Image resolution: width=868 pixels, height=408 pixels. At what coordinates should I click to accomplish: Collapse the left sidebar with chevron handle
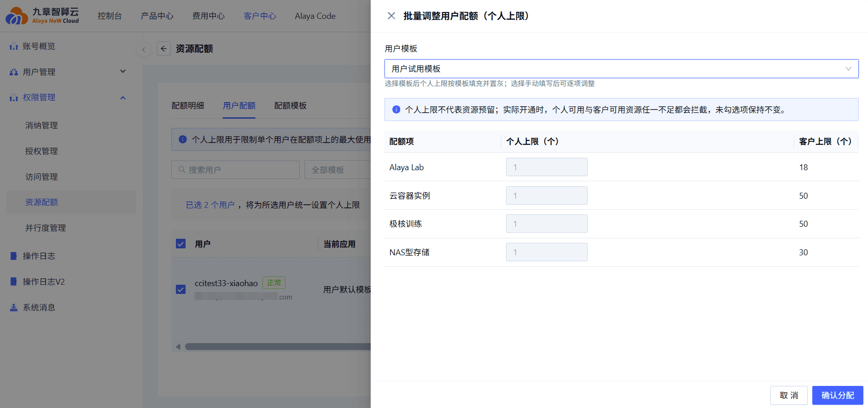[144, 50]
